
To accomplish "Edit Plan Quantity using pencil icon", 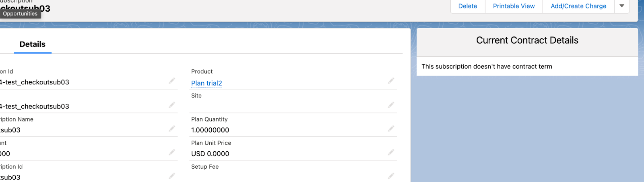I will tap(391, 129).
